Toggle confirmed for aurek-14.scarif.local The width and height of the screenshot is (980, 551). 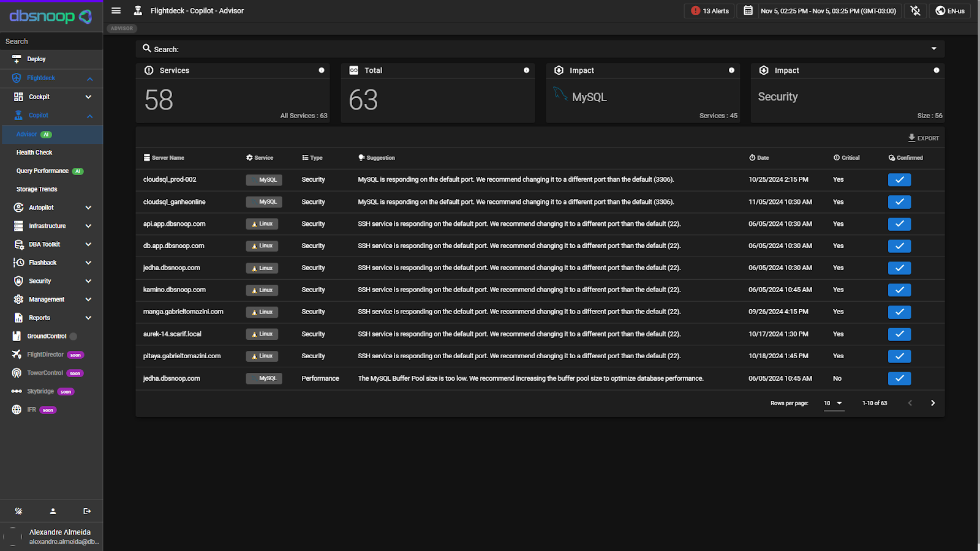(x=899, y=334)
